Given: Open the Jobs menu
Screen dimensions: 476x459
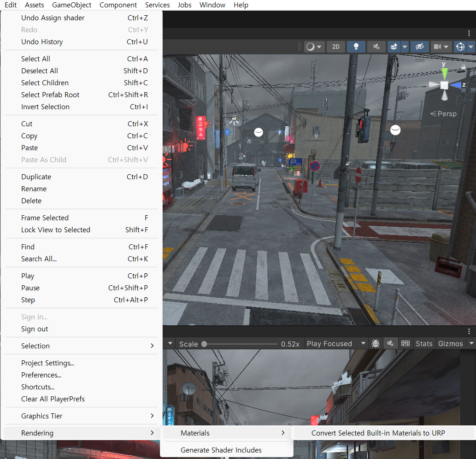Looking at the screenshot, I should 185,5.
